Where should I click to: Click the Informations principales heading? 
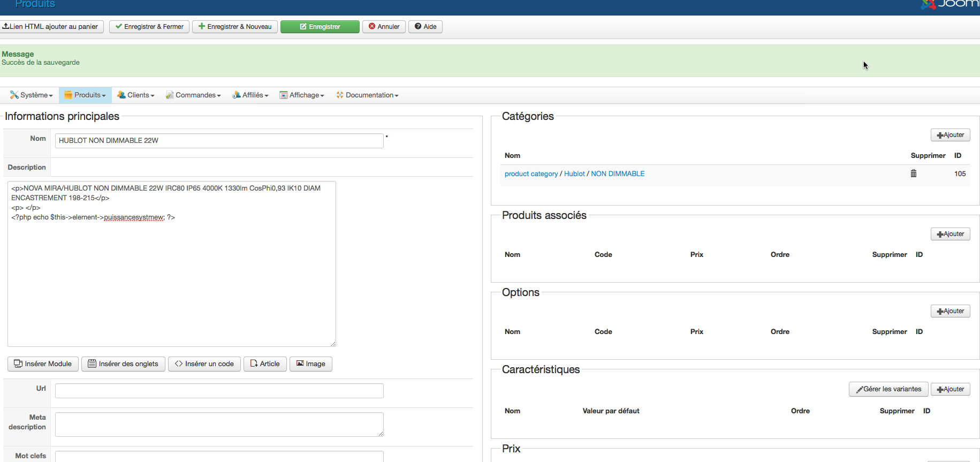coord(62,116)
